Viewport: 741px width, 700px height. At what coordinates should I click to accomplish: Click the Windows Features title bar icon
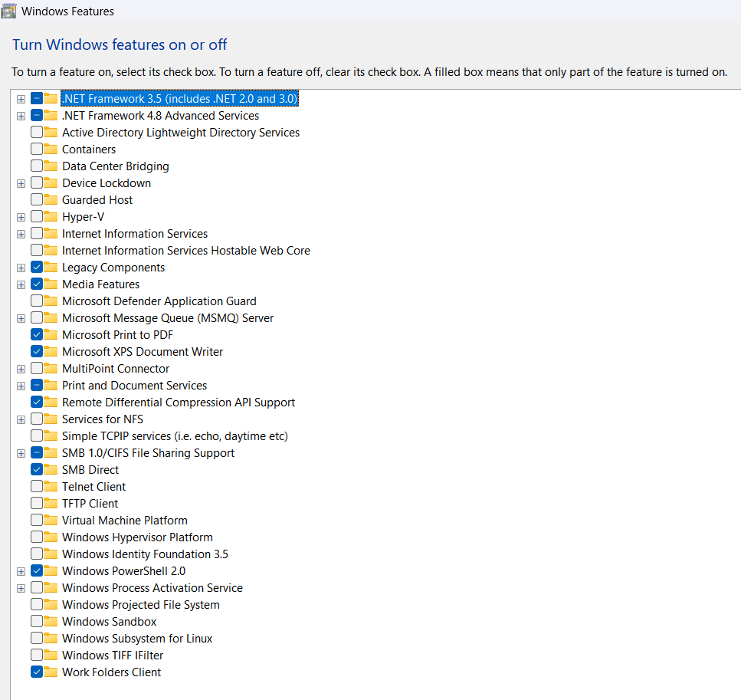(11, 11)
